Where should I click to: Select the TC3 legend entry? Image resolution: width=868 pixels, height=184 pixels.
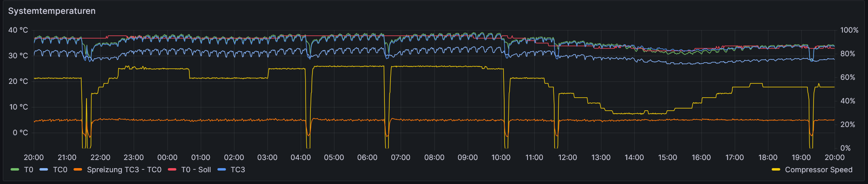[238, 170]
